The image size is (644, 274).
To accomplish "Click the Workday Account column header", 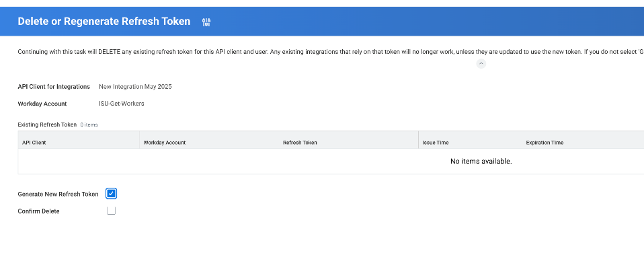I will point(165,143).
